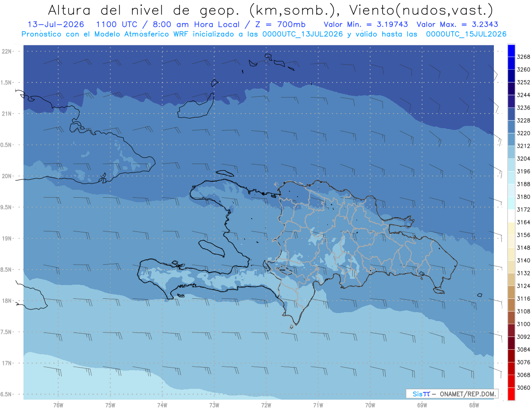Click the legend value 3132
This screenshot has height=411, width=532.
click(x=524, y=274)
